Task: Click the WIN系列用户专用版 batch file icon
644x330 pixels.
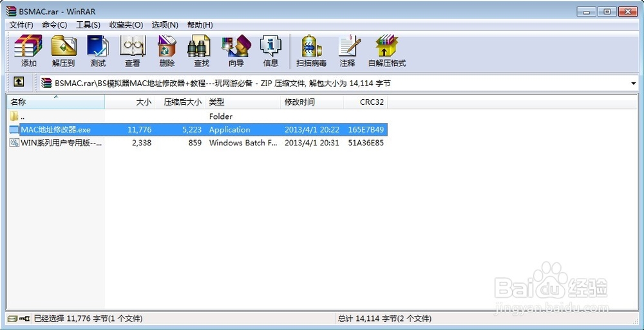Action: click(x=14, y=143)
